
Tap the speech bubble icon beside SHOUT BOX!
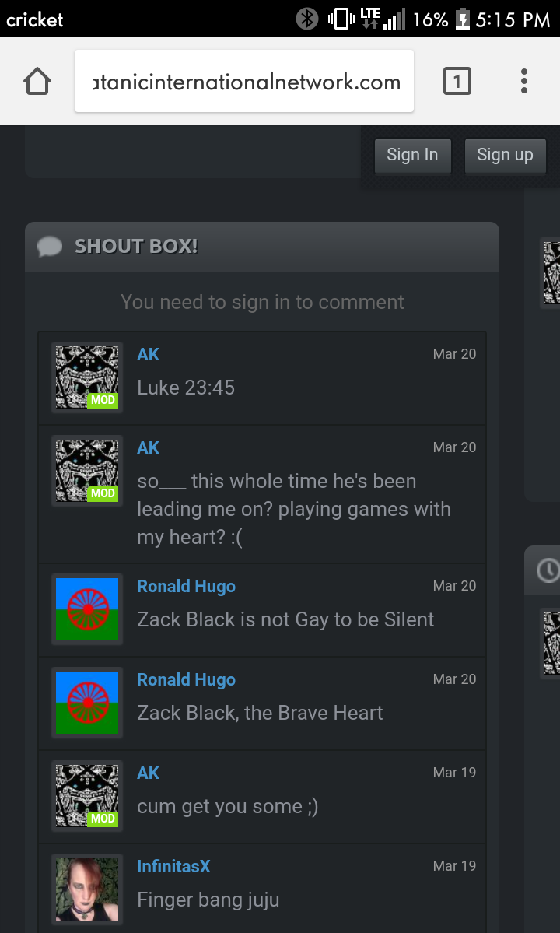50,247
